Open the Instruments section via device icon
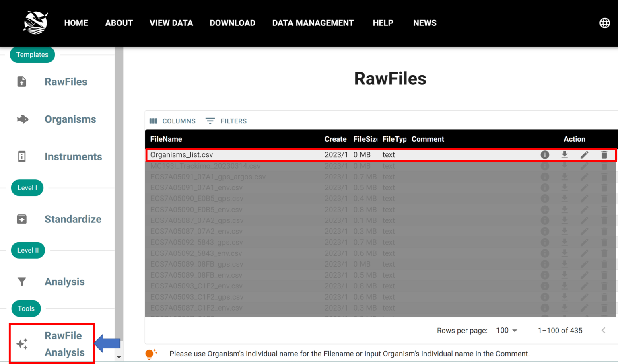The height and width of the screenshot is (364, 618). pyautogui.click(x=21, y=157)
